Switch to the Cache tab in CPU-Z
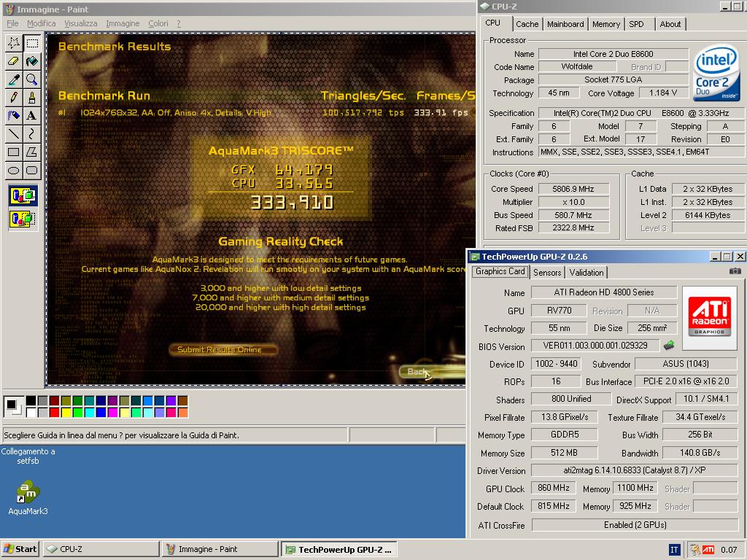This screenshot has height=560, width=747. pos(527,24)
